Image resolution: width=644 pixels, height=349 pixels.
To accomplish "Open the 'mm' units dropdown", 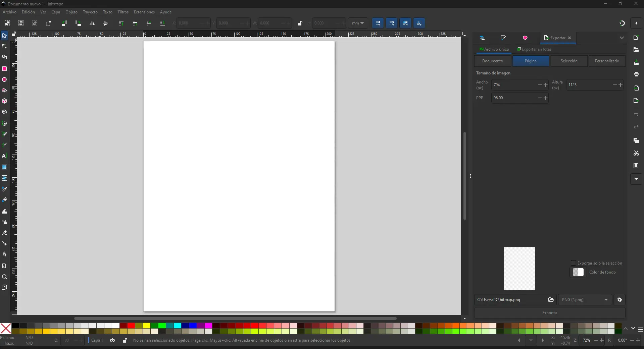I will coord(358,23).
